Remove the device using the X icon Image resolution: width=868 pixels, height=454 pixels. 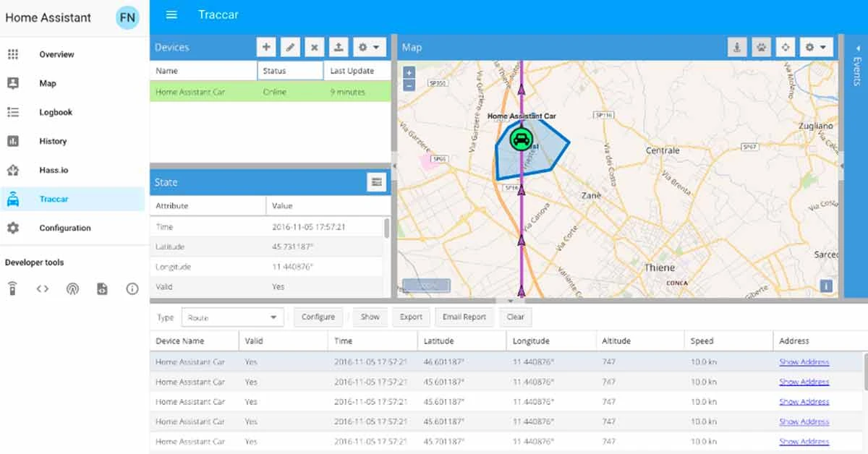pyautogui.click(x=315, y=47)
